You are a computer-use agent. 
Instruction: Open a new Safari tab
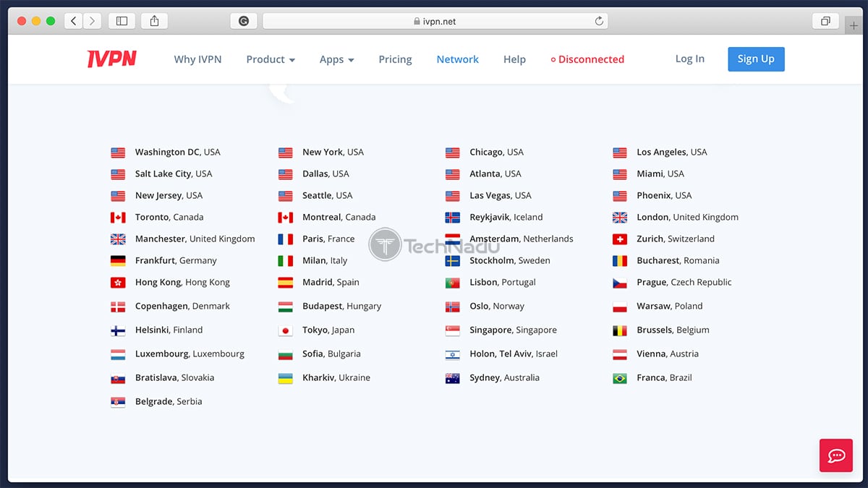click(x=854, y=25)
